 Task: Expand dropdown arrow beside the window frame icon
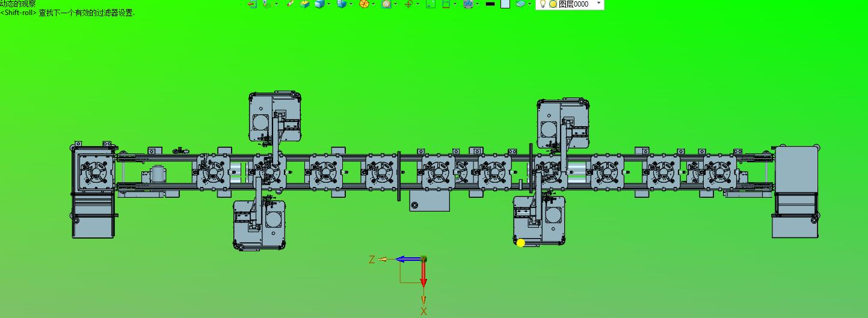(x=455, y=4)
